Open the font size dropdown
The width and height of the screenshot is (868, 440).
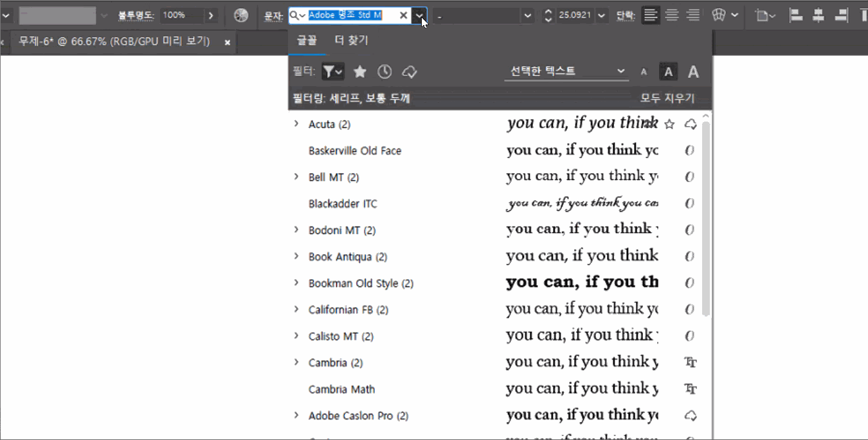602,15
